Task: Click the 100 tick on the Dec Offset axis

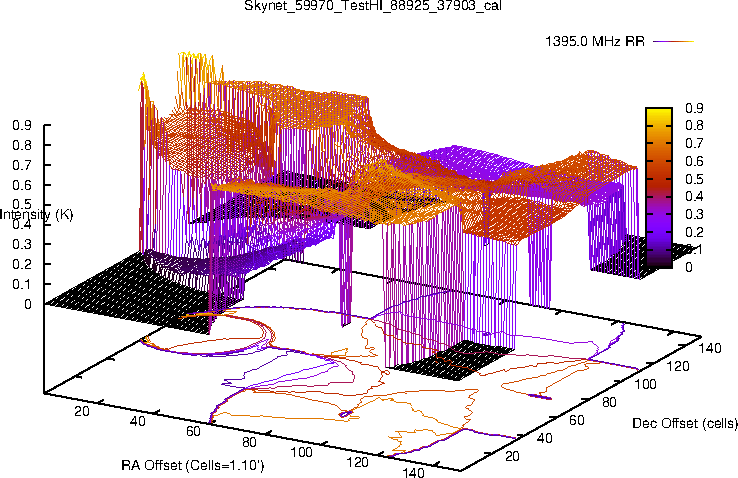Action: click(x=645, y=384)
